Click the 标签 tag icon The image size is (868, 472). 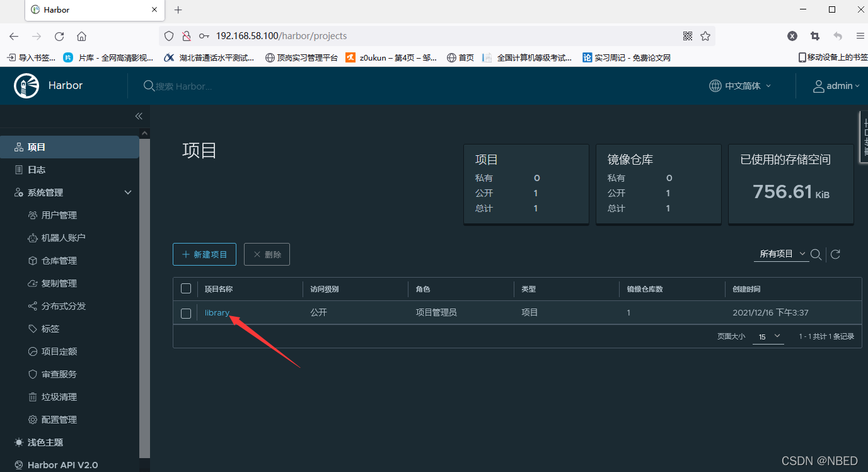point(33,329)
